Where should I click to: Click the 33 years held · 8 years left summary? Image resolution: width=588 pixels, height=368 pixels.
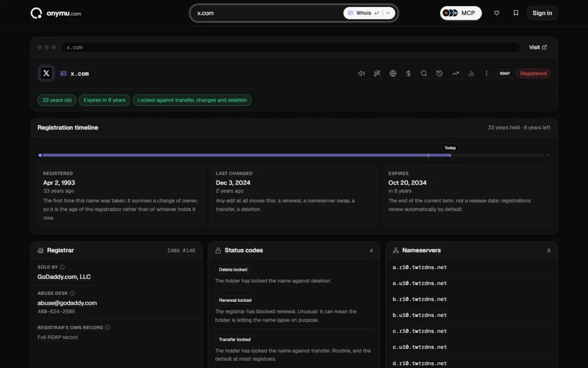(x=519, y=127)
